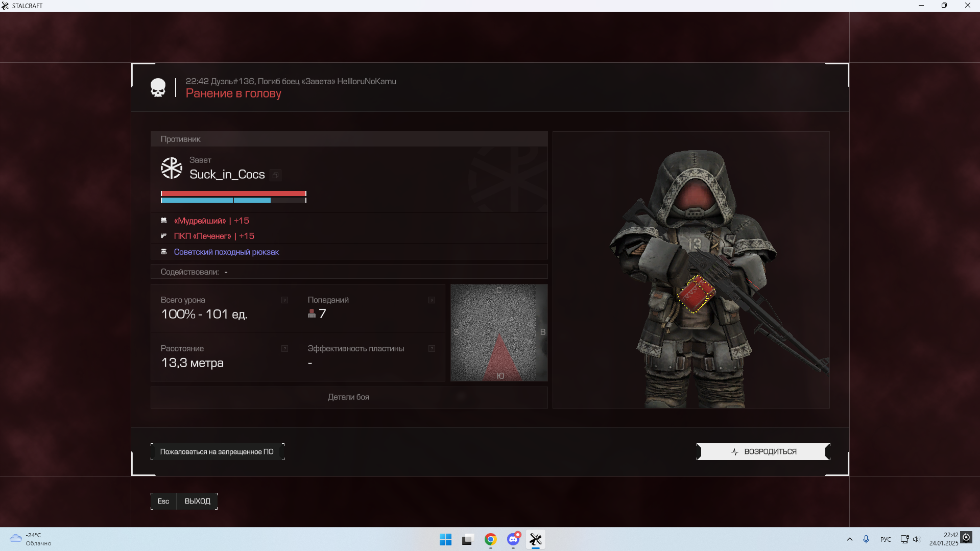Open Google Chrome from taskbar
The width and height of the screenshot is (980, 551).
coord(491,539)
